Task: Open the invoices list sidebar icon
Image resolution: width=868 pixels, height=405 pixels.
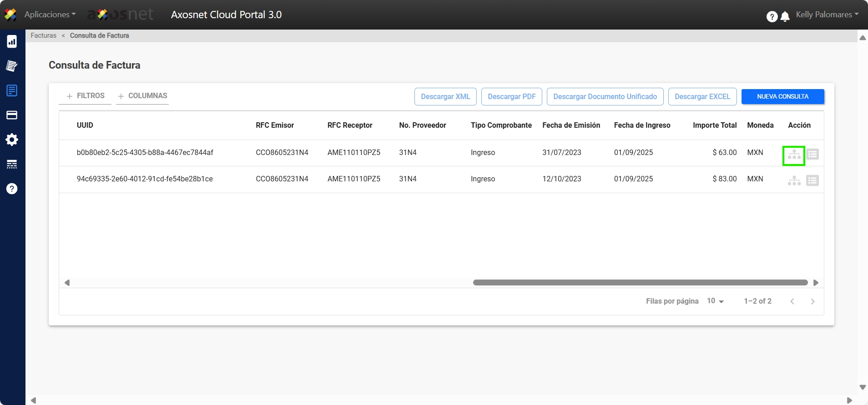Action: (x=12, y=90)
